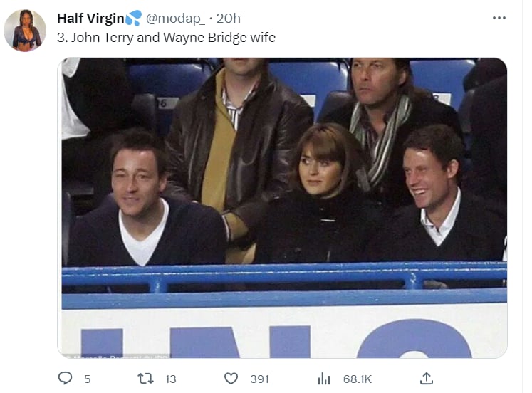Open the view analytics bar chart icon
The height and width of the screenshot is (393, 532).
tap(324, 379)
